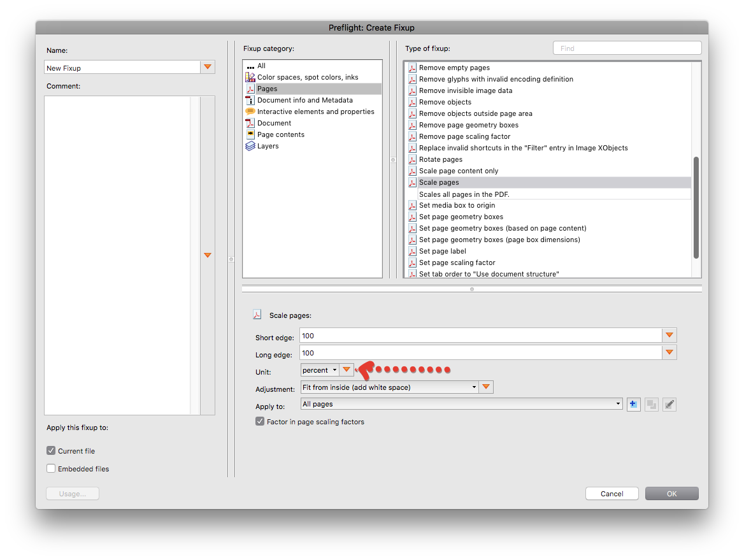
Task: Click the PDF icon next to Remove empty pages
Action: click(x=412, y=68)
